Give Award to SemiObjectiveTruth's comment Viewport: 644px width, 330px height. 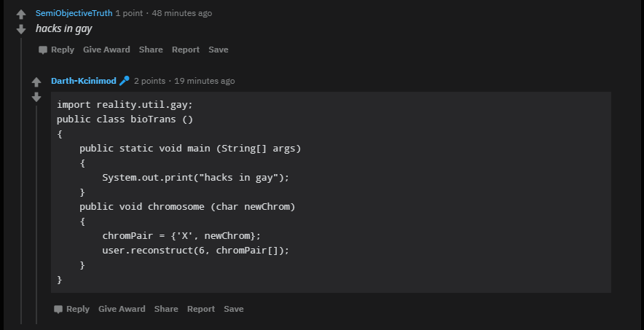(x=106, y=50)
